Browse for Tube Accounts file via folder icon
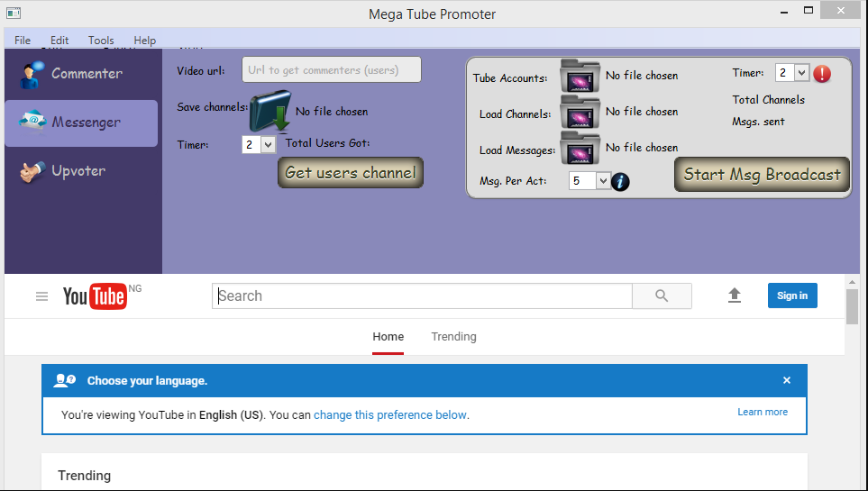Viewport: 868px width, 491px height. pyautogui.click(x=580, y=76)
